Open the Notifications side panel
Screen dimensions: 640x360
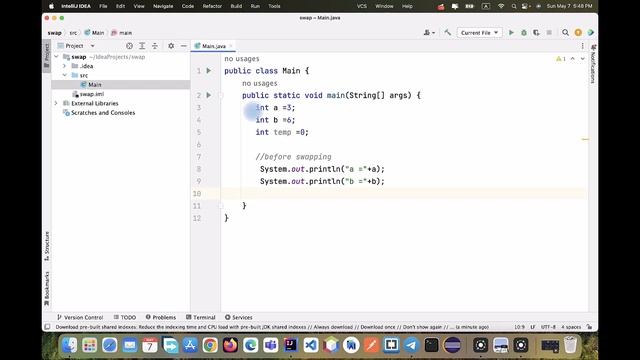(593, 64)
